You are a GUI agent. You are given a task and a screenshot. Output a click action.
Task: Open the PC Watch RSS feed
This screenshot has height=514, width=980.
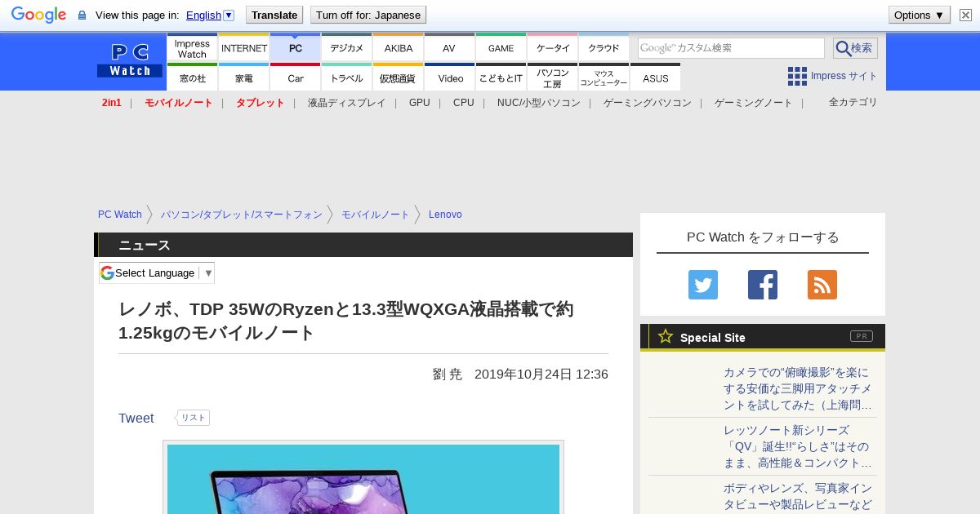click(x=822, y=285)
